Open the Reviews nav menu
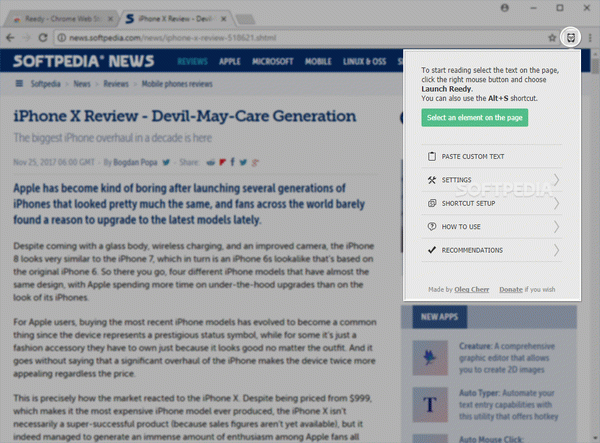Viewport: 600px width, 443px height. click(x=192, y=61)
